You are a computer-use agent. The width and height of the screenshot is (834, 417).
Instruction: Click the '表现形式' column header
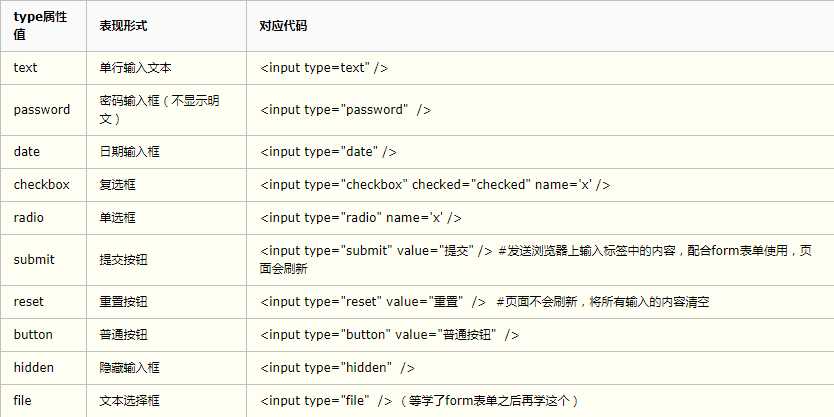pos(123,26)
